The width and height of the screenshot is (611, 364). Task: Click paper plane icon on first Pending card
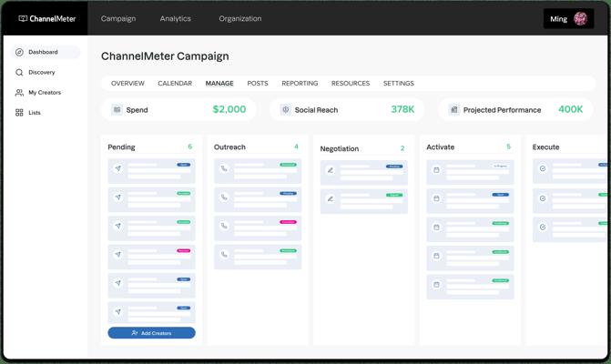118,169
